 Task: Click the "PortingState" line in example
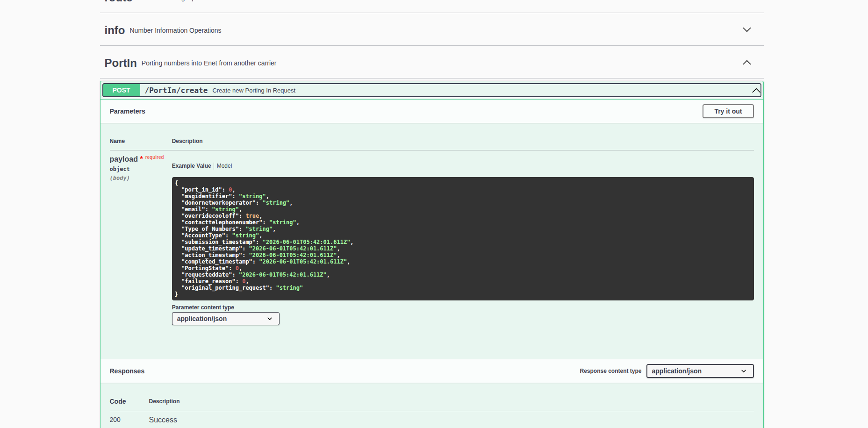211,268
